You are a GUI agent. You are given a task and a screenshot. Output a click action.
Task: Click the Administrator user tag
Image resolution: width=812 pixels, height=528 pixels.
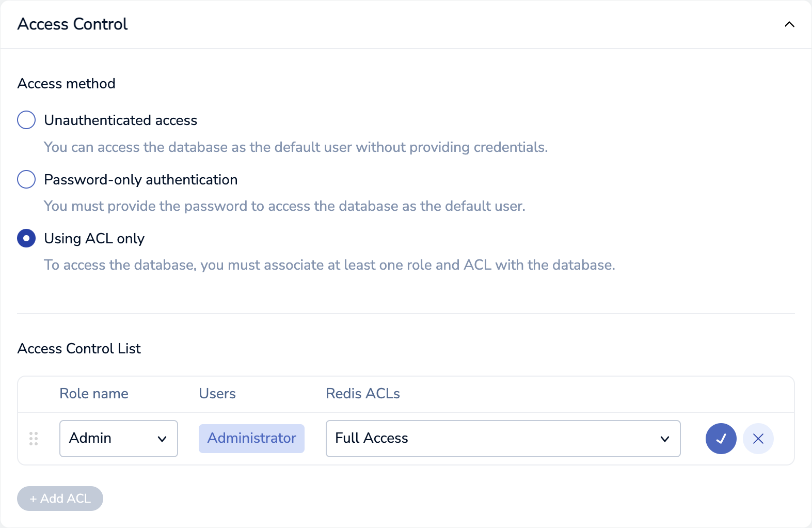coord(251,439)
